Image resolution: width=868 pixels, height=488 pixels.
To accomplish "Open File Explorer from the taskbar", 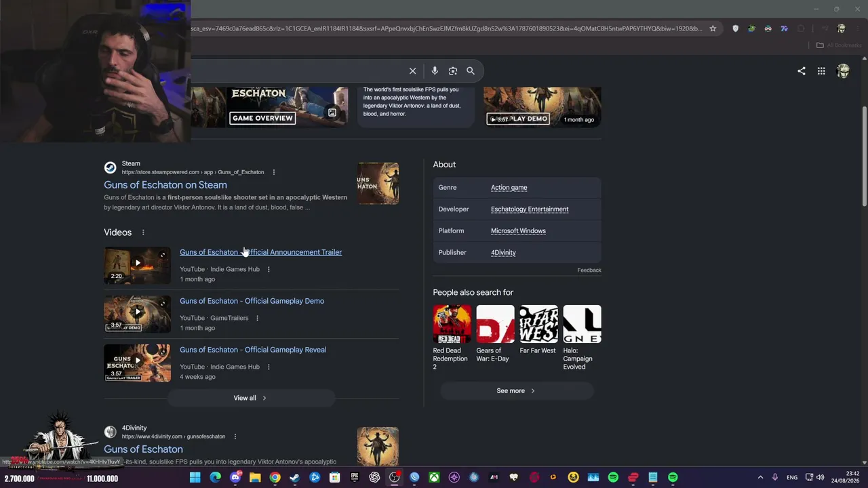I will pos(255,478).
